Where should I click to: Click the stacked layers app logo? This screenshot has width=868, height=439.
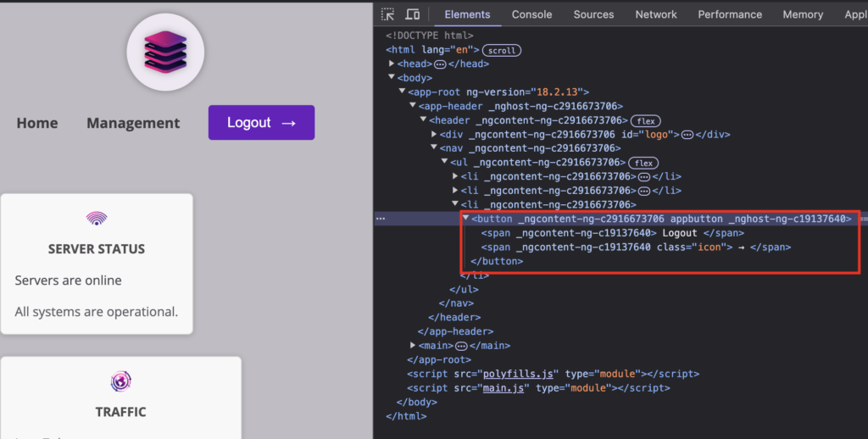165,51
